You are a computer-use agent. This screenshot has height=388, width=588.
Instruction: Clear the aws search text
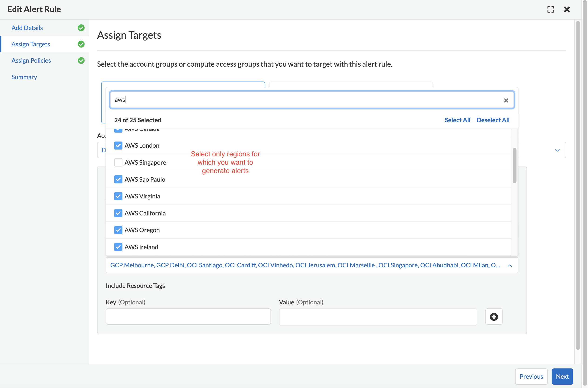pos(506,100)
